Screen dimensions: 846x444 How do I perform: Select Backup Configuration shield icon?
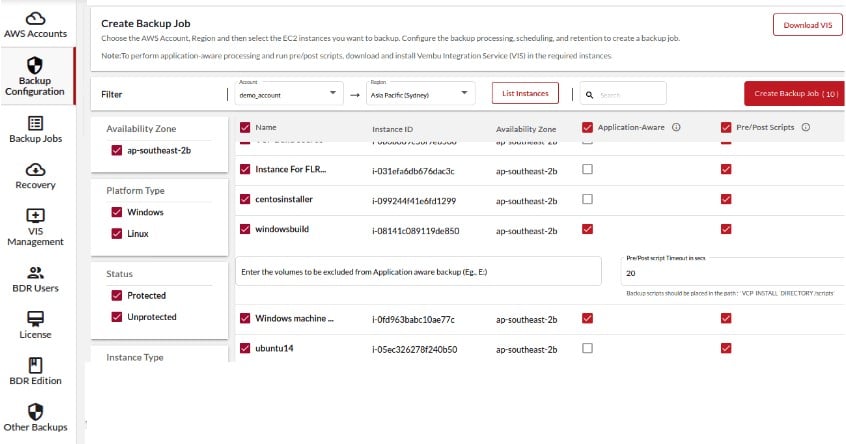[35, 65]
